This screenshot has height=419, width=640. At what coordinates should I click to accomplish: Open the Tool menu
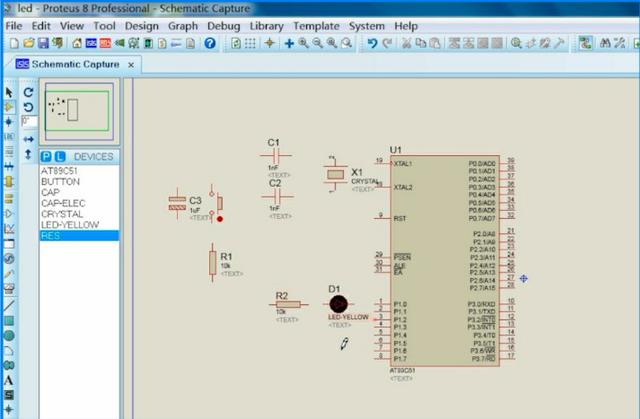[104, 26]
